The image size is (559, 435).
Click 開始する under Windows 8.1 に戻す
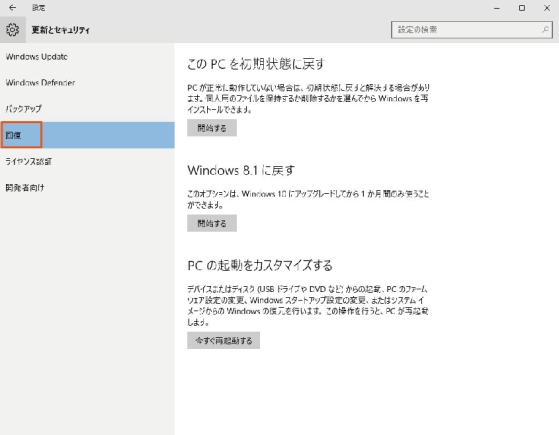[x=212, y=224]
